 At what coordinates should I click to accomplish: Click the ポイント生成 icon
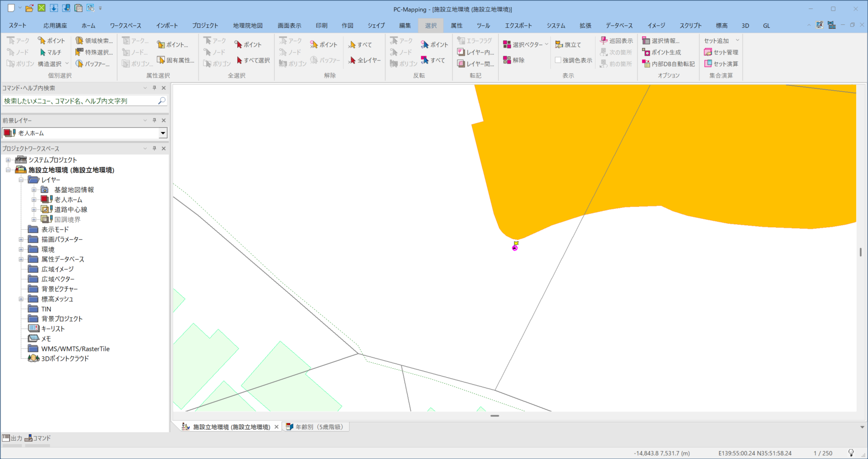(x=646, y=52)
